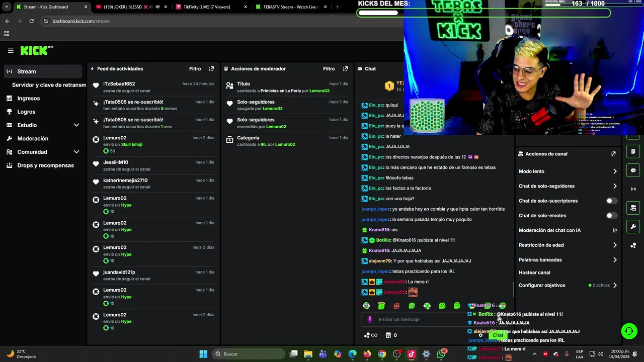Viewport: 644px width, 362px height.
Task: Open Modo lento options
Action: (568, 171)
